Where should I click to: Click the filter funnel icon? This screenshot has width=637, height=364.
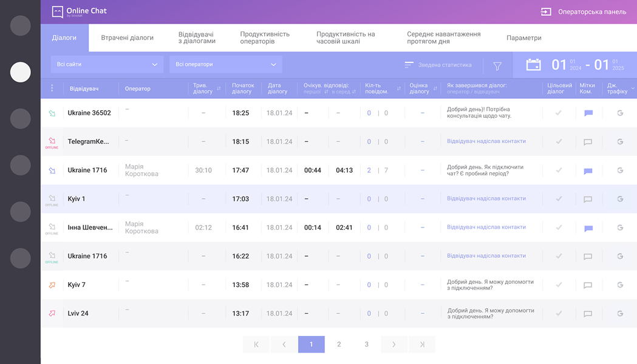coord(497,66)
